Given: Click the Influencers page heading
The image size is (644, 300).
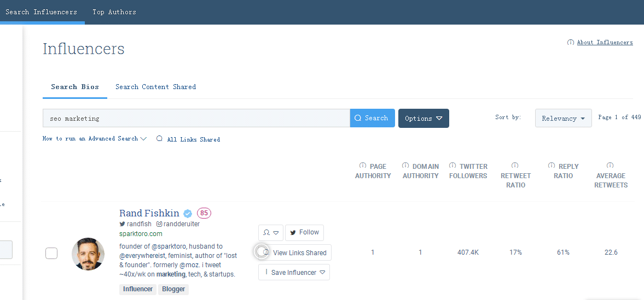Looking at the screenshot, I should (x=84, y=49).
